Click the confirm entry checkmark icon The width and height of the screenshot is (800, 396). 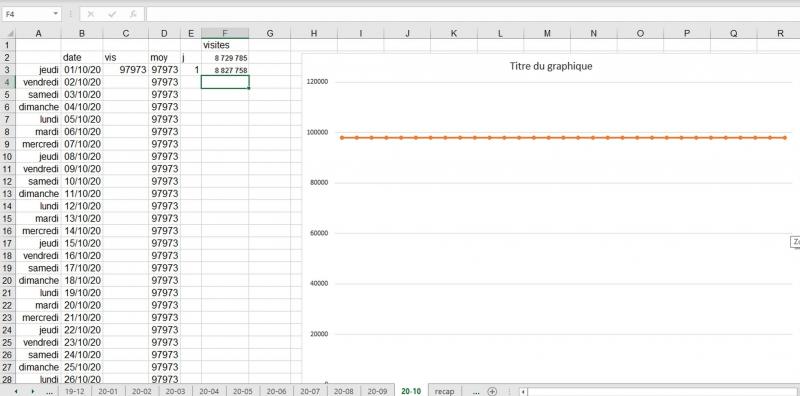pyautogui.click(x=112, y=14)
